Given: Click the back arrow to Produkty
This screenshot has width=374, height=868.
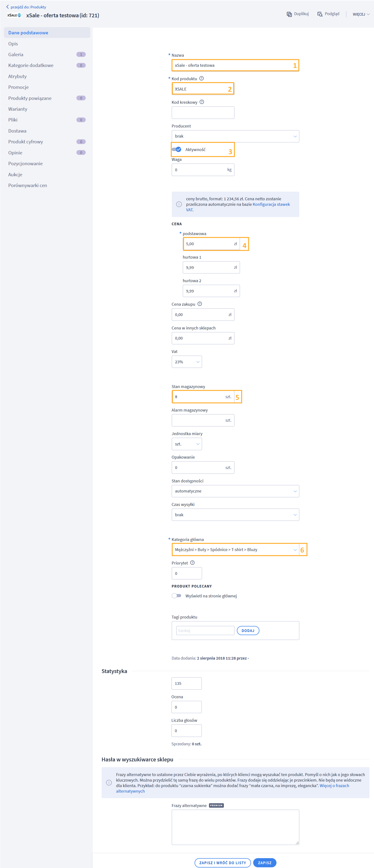Looking at the screenshot, I should point(7,7).
